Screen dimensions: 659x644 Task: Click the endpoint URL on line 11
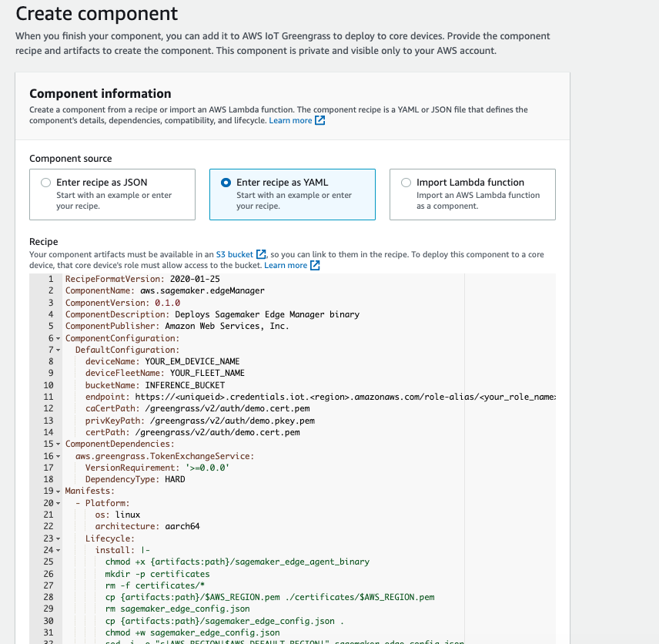[x=346, y=397]
